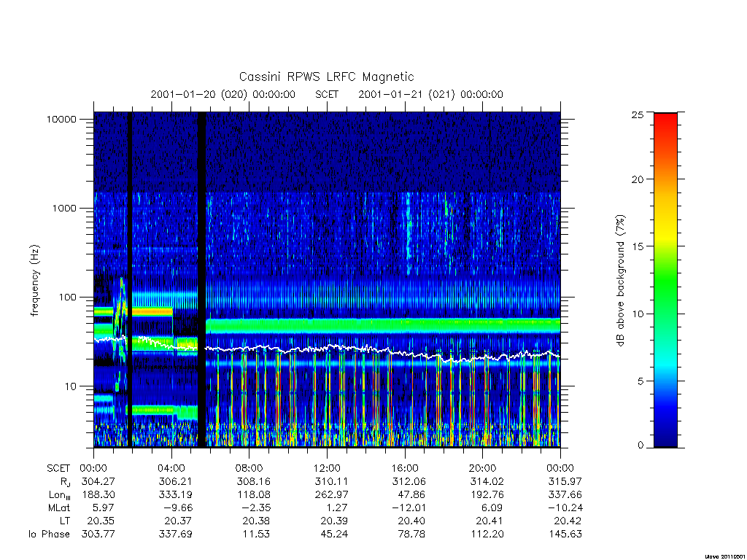Click the 25 dB colorbar label
The width and height of the screenshot is (747, 560).
[x=637, y=114]
